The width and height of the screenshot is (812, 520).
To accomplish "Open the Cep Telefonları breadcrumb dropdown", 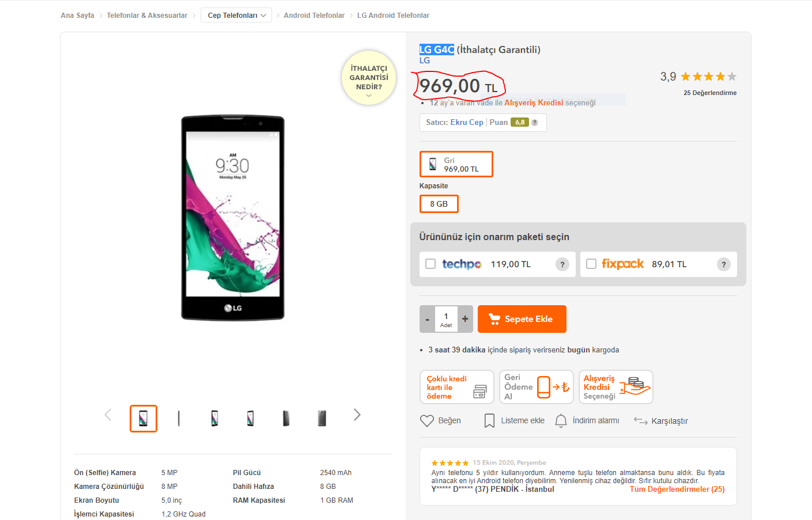I will (236, 16).
